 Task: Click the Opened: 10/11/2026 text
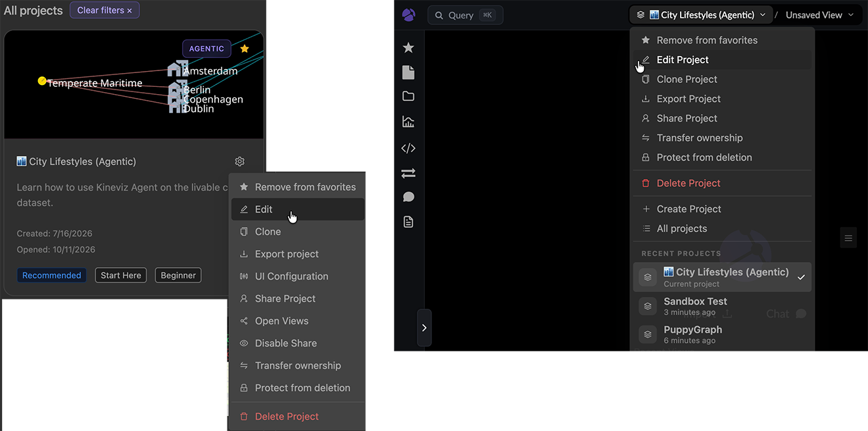(56, 249)
